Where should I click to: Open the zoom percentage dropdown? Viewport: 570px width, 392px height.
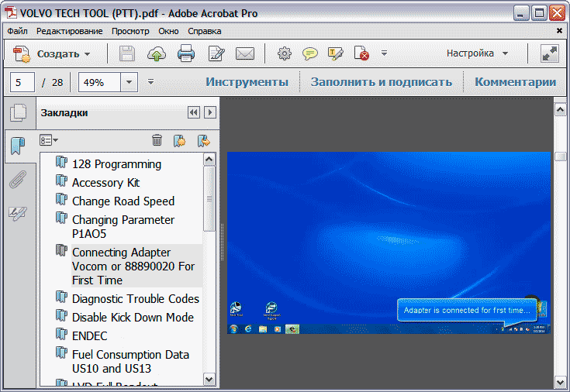(x=129, y=82)
